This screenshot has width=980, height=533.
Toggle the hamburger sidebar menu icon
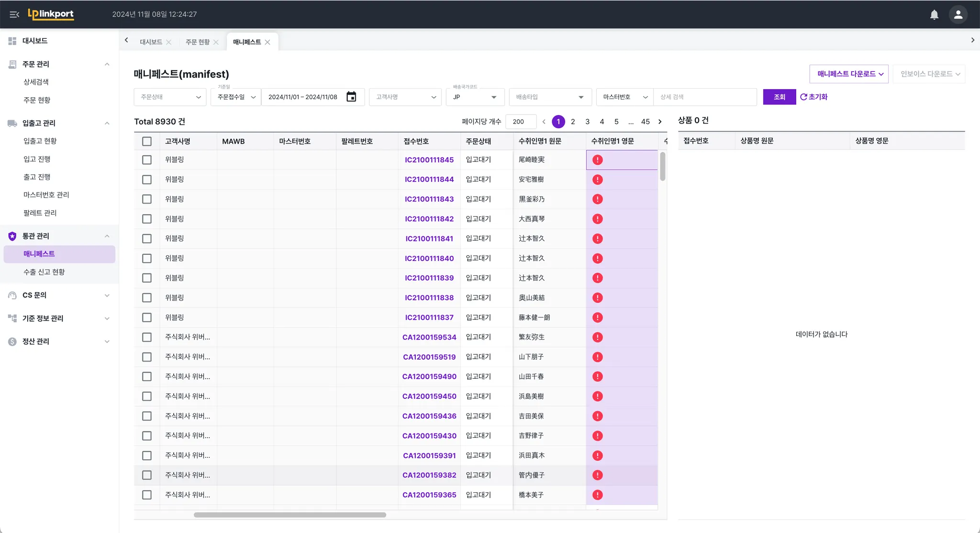[14, 14]
